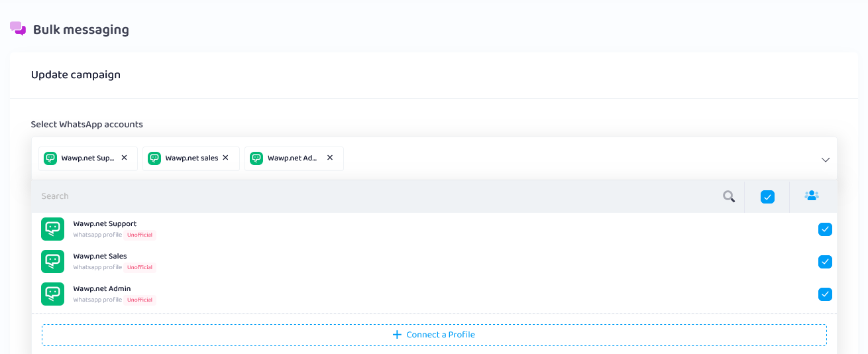Uncheck the Wawp.net Support checkbox
The height and width of the screenshot is (354, 868).
point(825,229)
